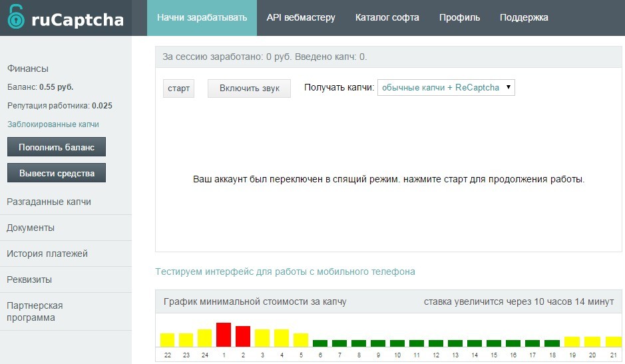
Task: Click the yellow bar for hour 24
Action: pyautogui.click(x=204, y=337)
